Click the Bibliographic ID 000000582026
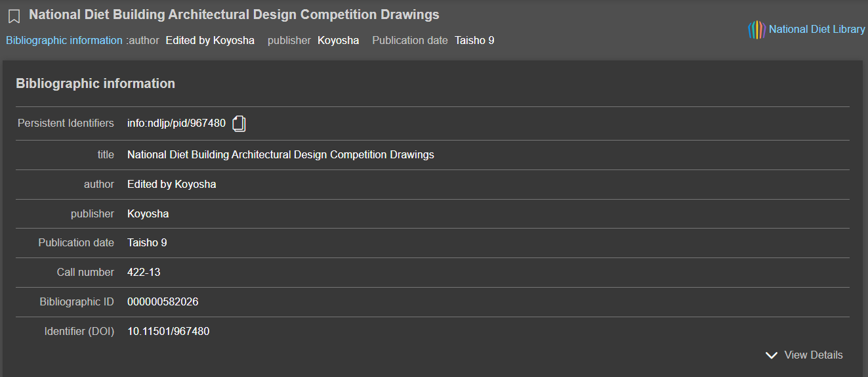 163,302
